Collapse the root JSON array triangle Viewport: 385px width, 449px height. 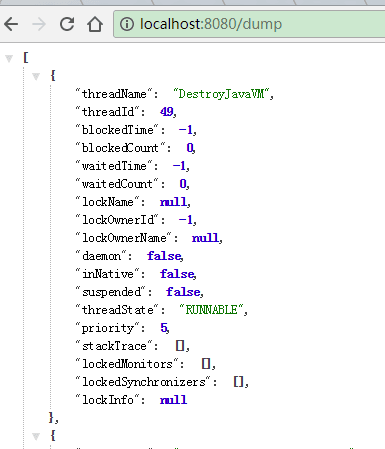point(9,59)
